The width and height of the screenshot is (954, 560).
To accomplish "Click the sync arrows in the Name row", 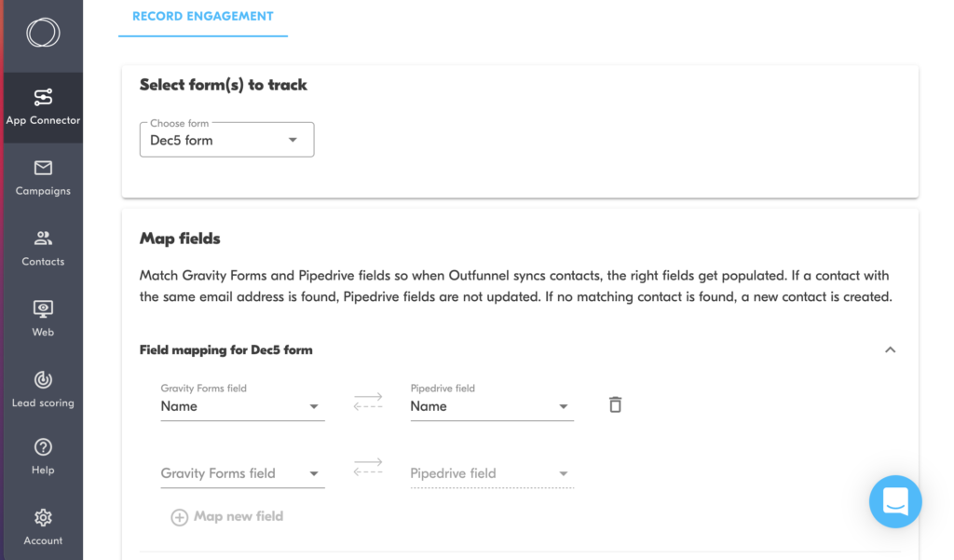I will (368, 402).
